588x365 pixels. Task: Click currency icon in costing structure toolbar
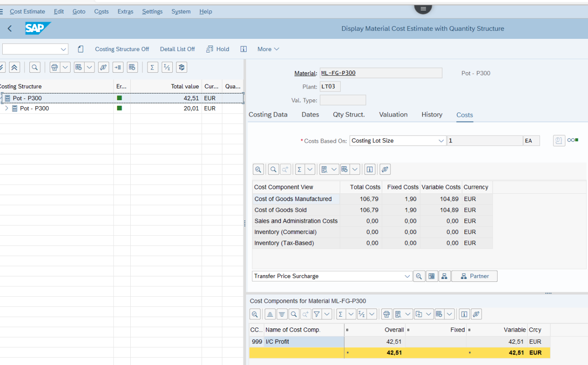pos(104,67)
